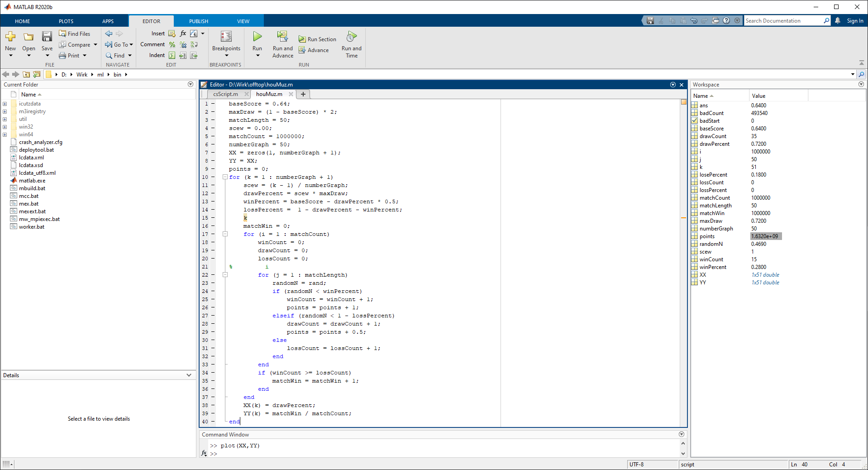Collapse the for loop fold at line 22
The image size is (868, 470).
pos(225,275)
